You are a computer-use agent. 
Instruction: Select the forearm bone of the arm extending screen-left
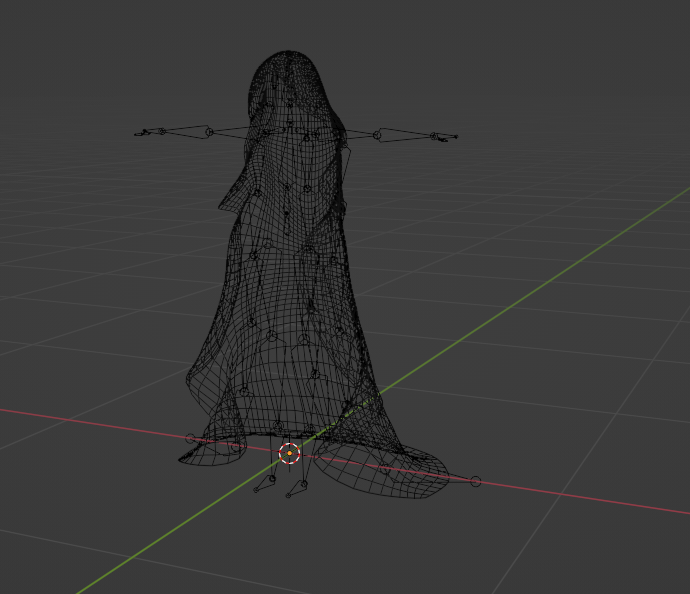pyautogui.click(x=186, y=131)
